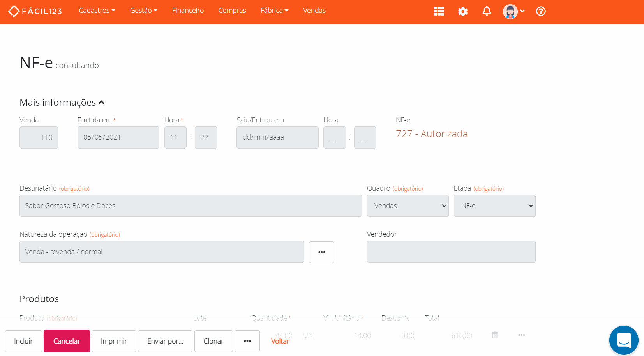644x356 pixels.
Task: Click the Cancelar button
Action: click(x=67, y=341)
